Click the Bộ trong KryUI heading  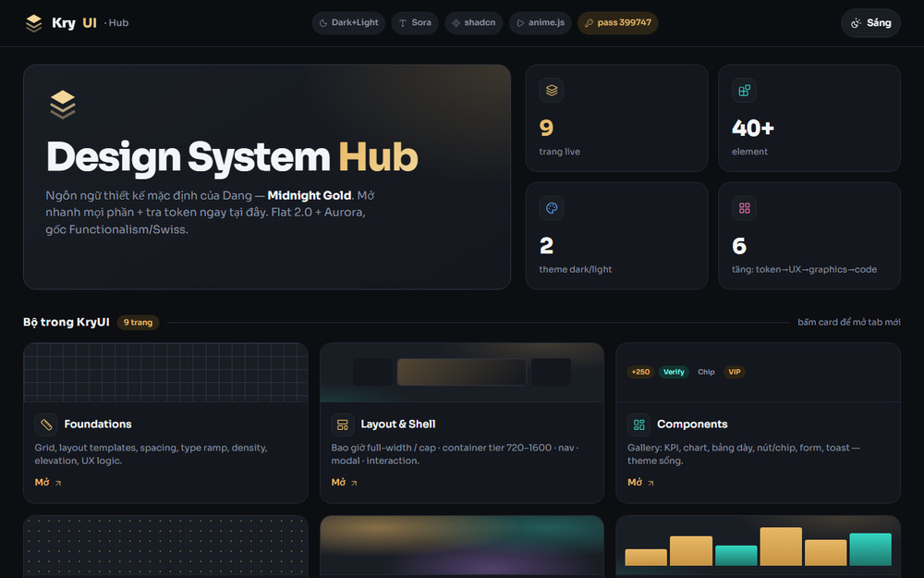click(x=66, y=322)
